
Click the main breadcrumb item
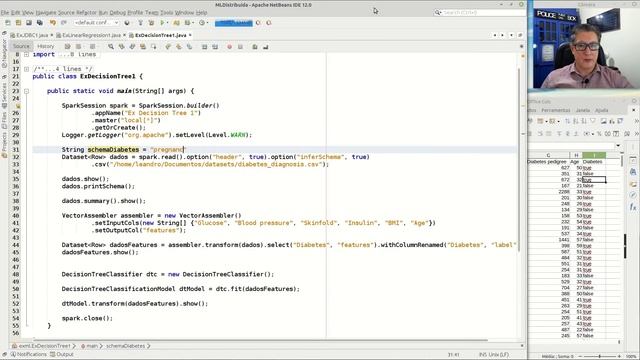[x=91, y=346]
